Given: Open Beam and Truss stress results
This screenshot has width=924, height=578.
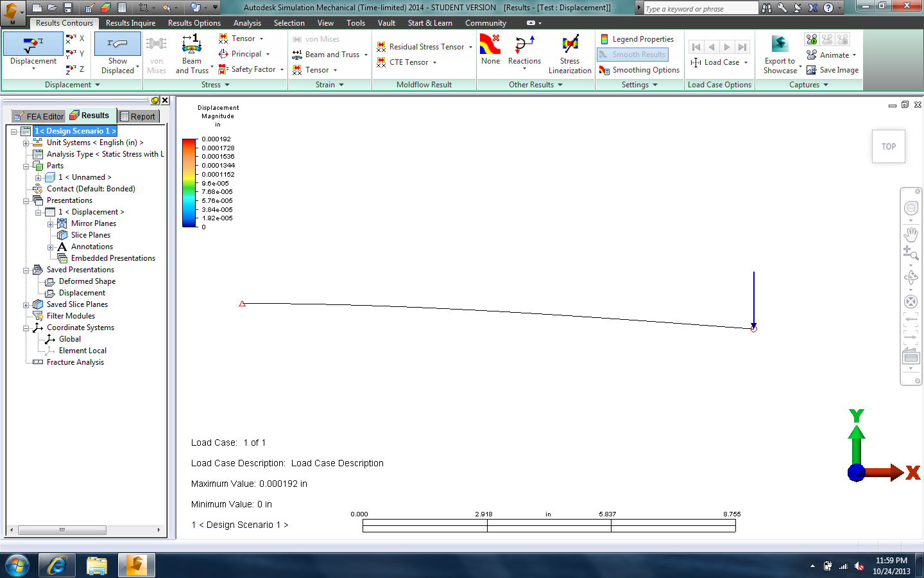Looking at the screenshot, I should [x=192, y=54].
